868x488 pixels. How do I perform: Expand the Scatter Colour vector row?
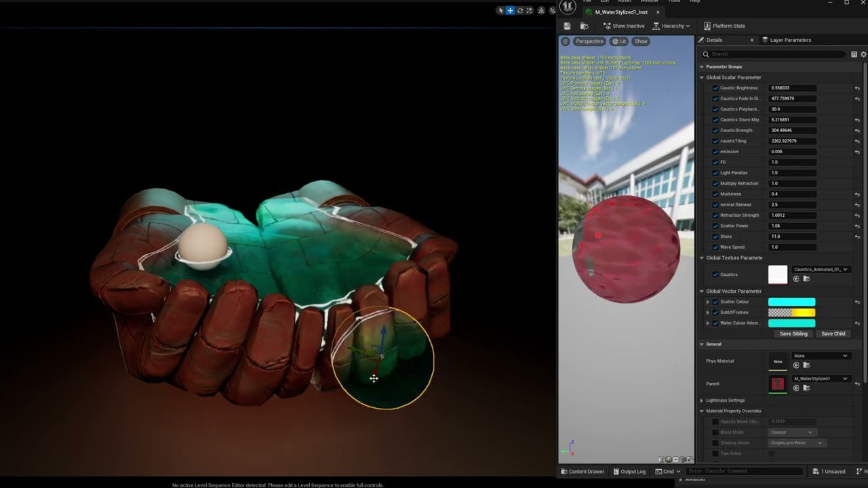(707, 302)
